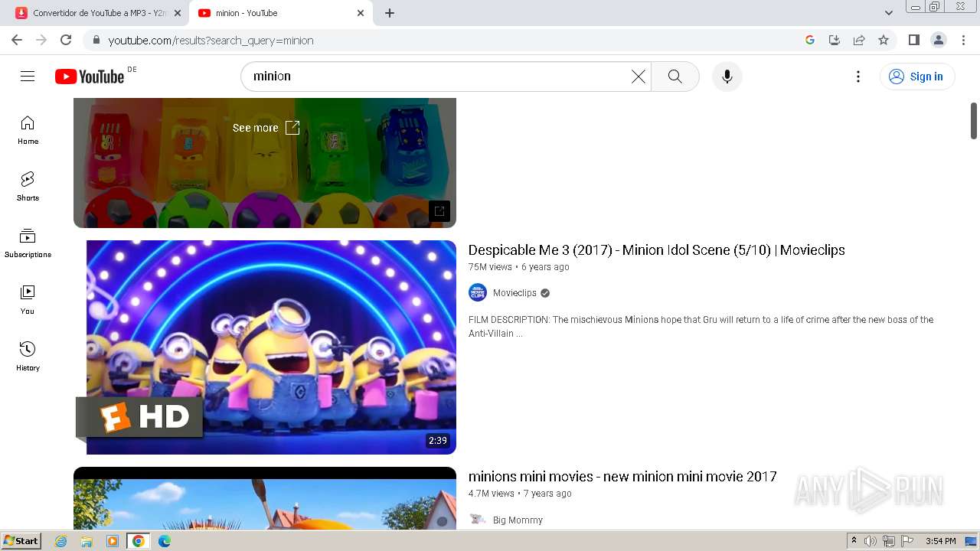Open minions mini movies video title

coord(622,477)
